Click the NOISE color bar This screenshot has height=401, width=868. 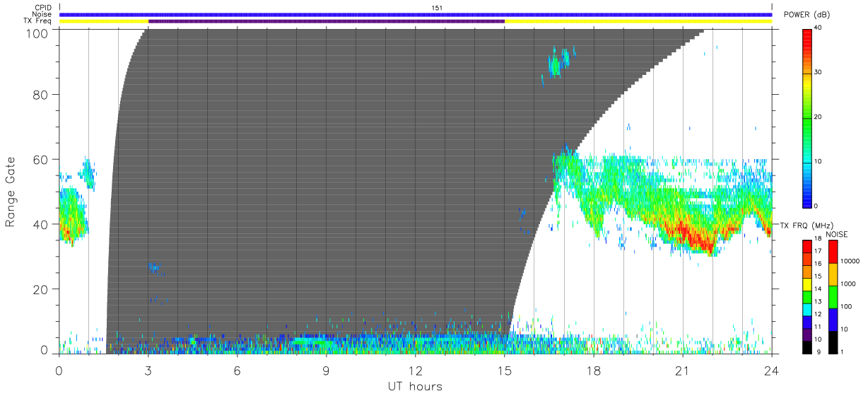[833, 296]
